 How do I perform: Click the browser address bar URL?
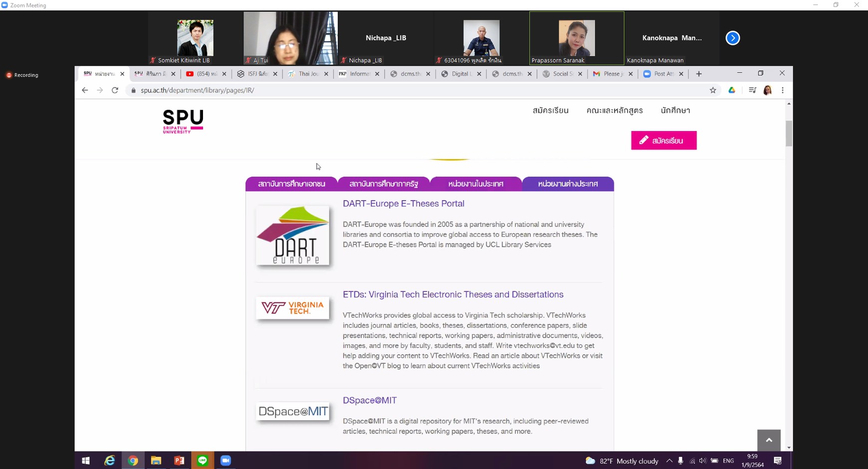[198, 90]
